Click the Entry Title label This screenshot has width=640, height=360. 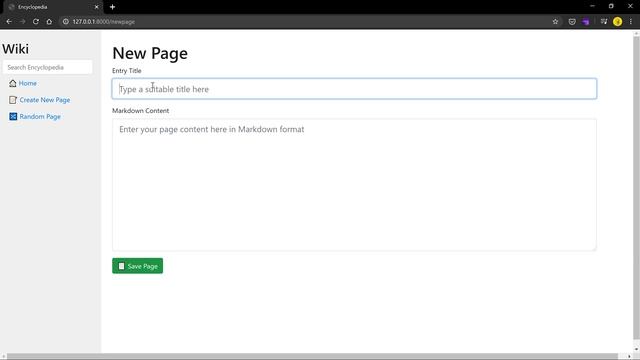127,71
